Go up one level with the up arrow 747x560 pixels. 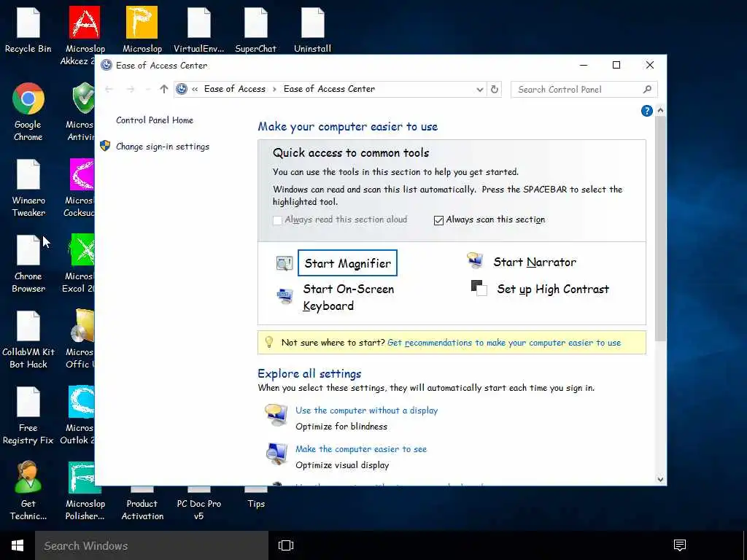click(164, 89)
